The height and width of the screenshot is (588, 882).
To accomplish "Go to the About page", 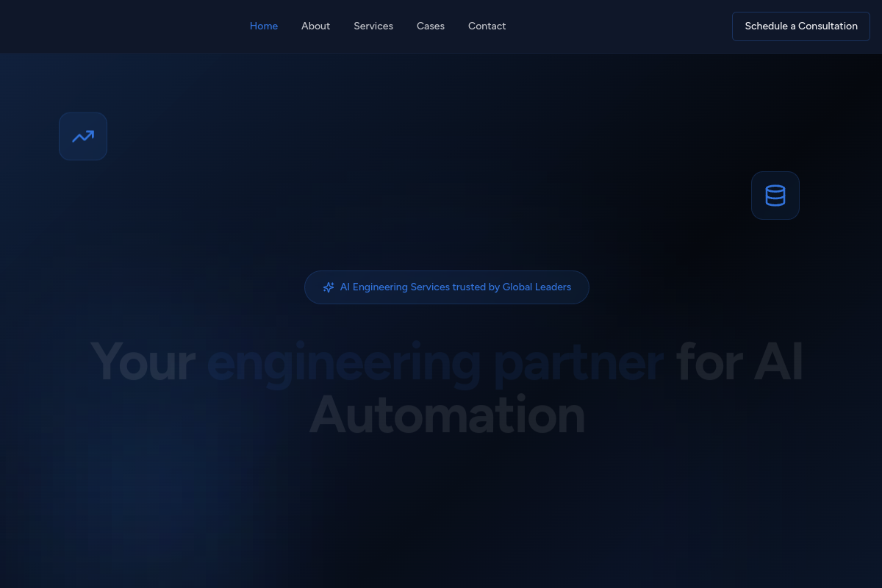I will coord(315,26).
